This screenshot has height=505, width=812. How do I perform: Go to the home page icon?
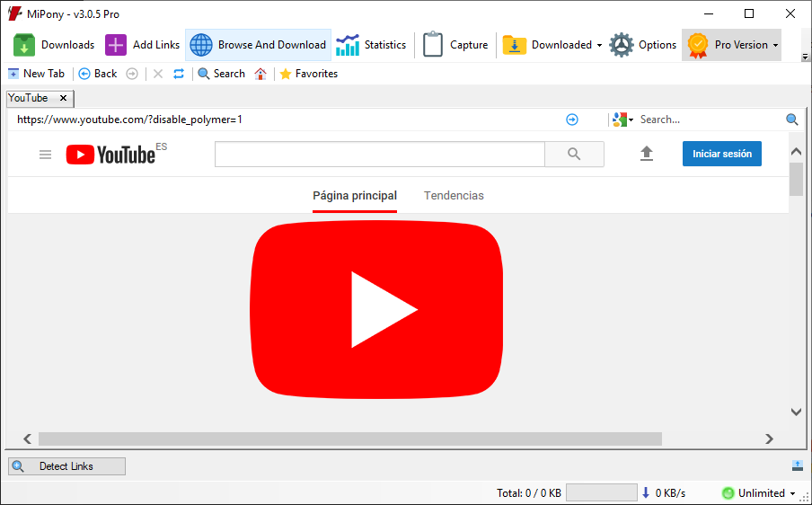[260, 74]
